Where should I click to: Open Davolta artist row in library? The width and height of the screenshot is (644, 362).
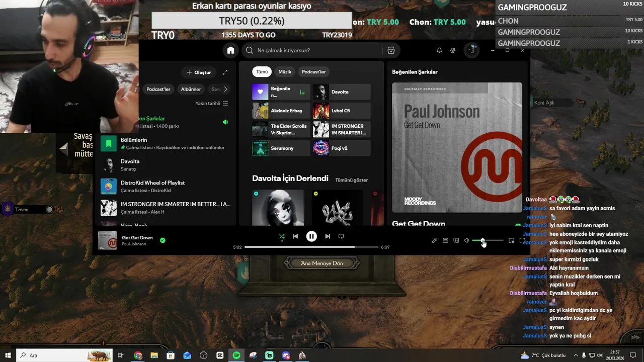tap(165, 165)
